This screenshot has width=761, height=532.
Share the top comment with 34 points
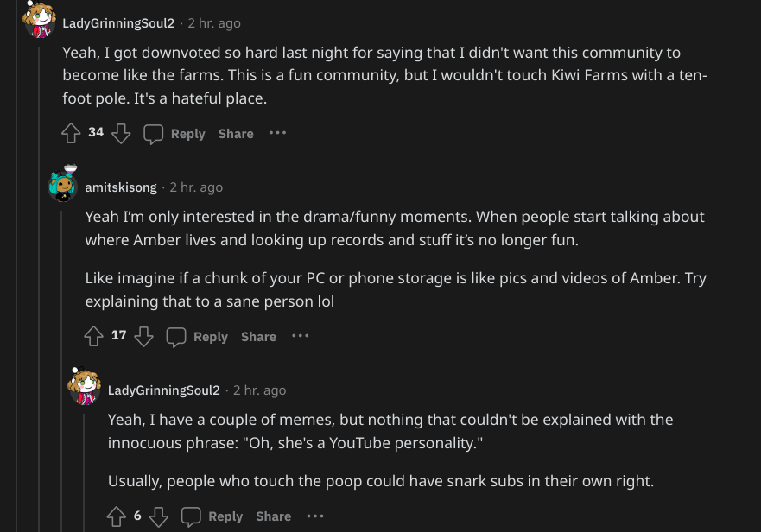tap(236, 134)
